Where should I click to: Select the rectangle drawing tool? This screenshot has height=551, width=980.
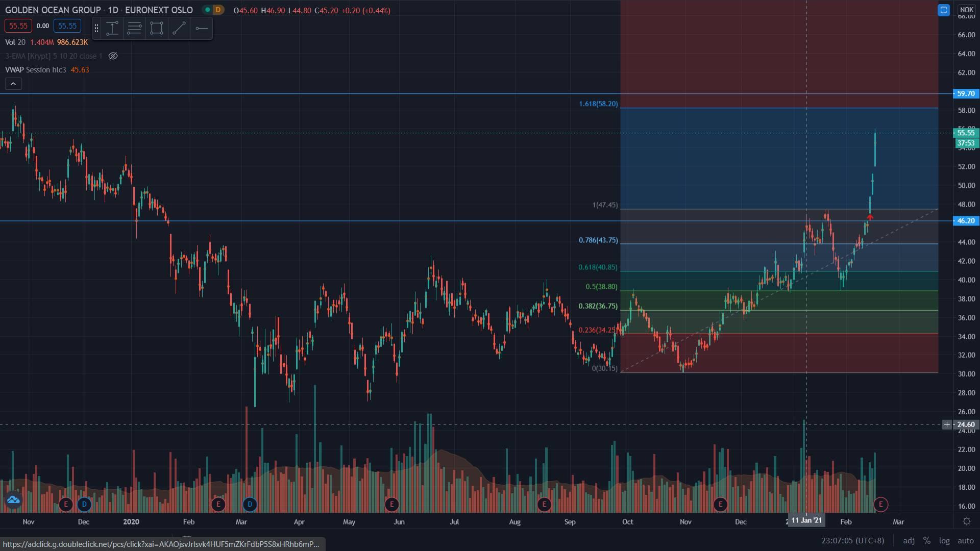click(x=157, y=28)
